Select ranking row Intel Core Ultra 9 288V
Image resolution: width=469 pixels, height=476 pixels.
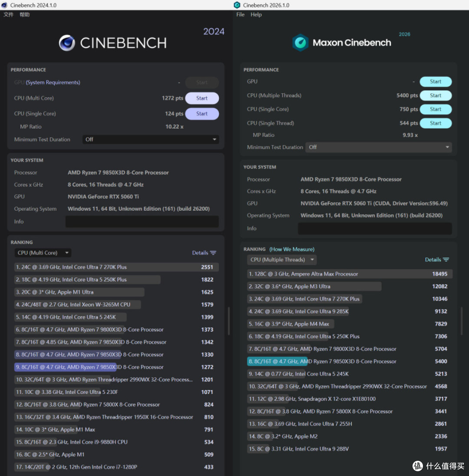pos(350,449)
